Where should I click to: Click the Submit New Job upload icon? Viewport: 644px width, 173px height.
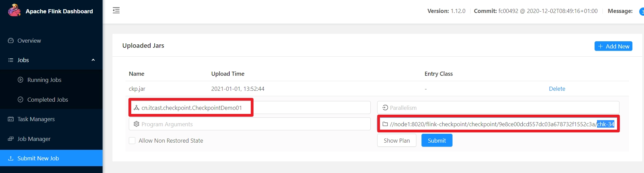(x=11, y=158)
